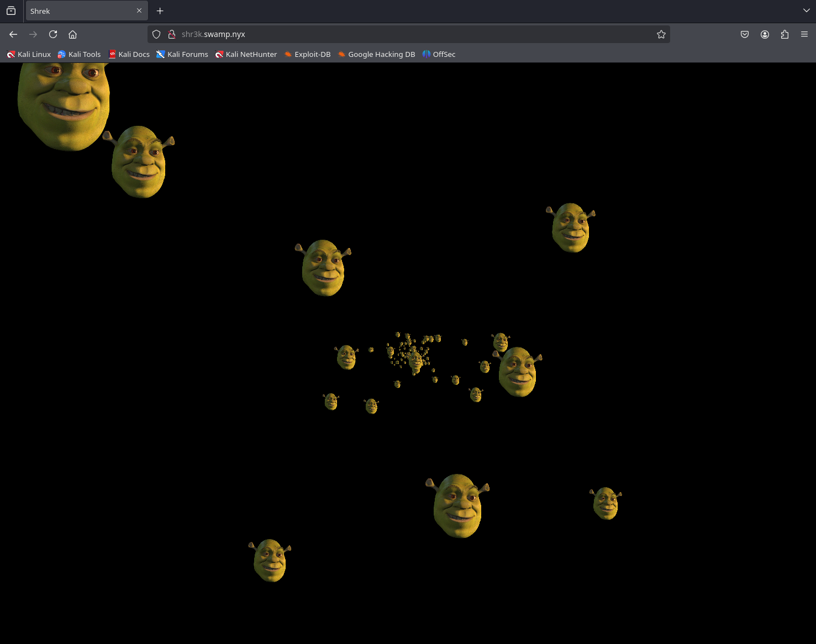Open Firefox View in the tab bar
The height and width of the screenshot is (644, 816).
pos(11,10)
